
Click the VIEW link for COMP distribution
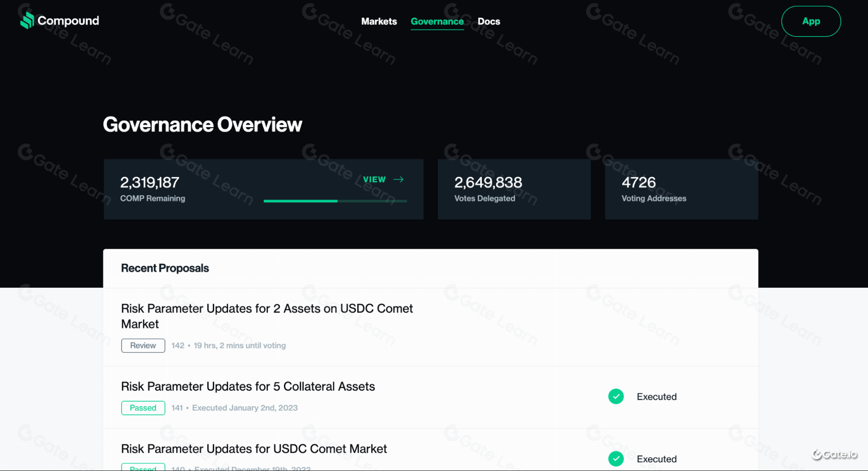pyautogui.click(x=374, y=179)
